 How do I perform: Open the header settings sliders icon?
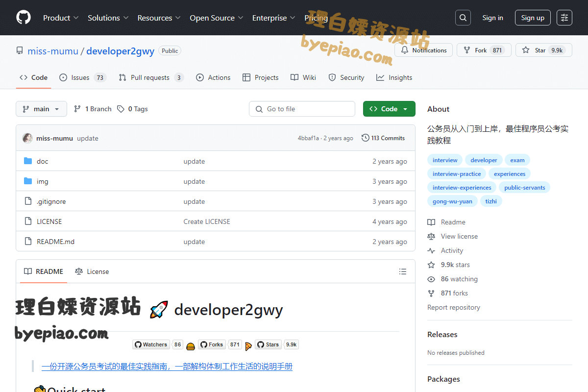click(x=564, y=18)
